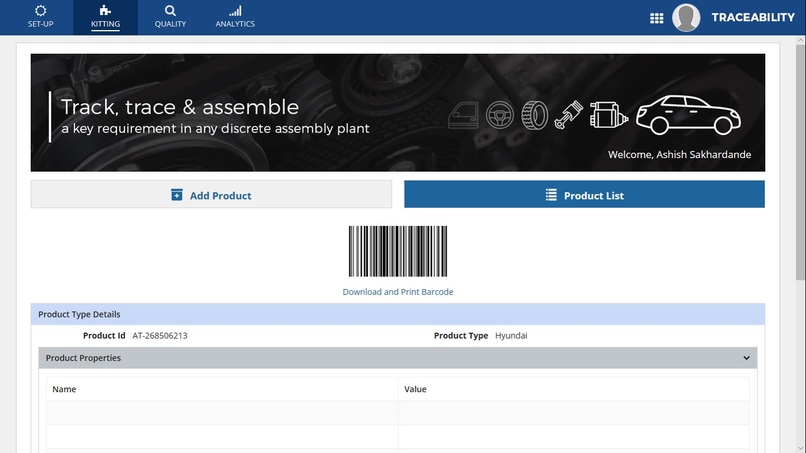Click the Track, trace & assemble heading

point(180,107)
